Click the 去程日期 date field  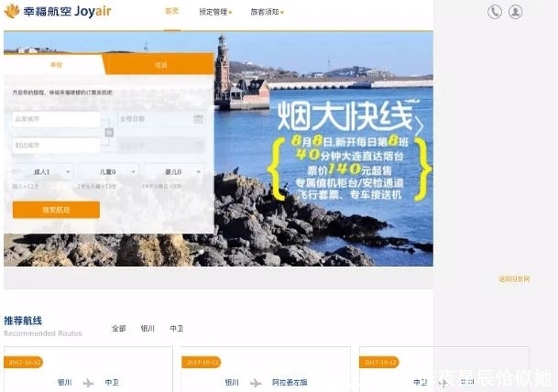161,119
